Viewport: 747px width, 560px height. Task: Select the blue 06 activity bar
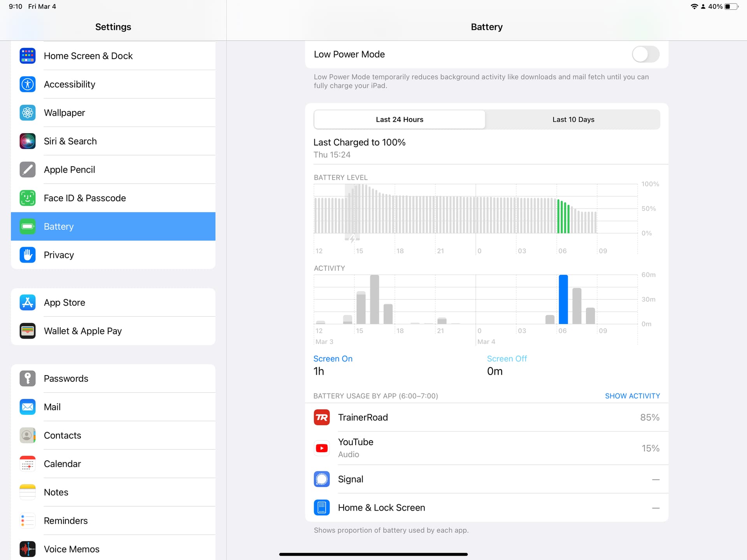point(563,299)
